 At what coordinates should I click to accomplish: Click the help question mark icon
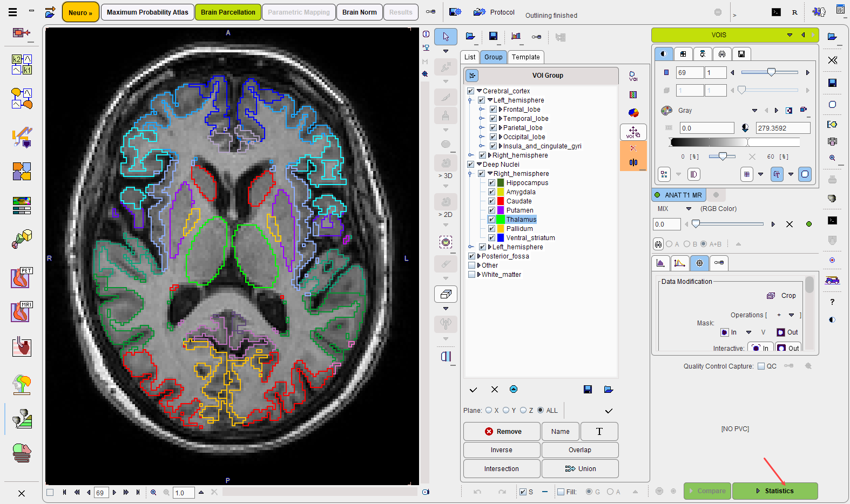point(832,302)
